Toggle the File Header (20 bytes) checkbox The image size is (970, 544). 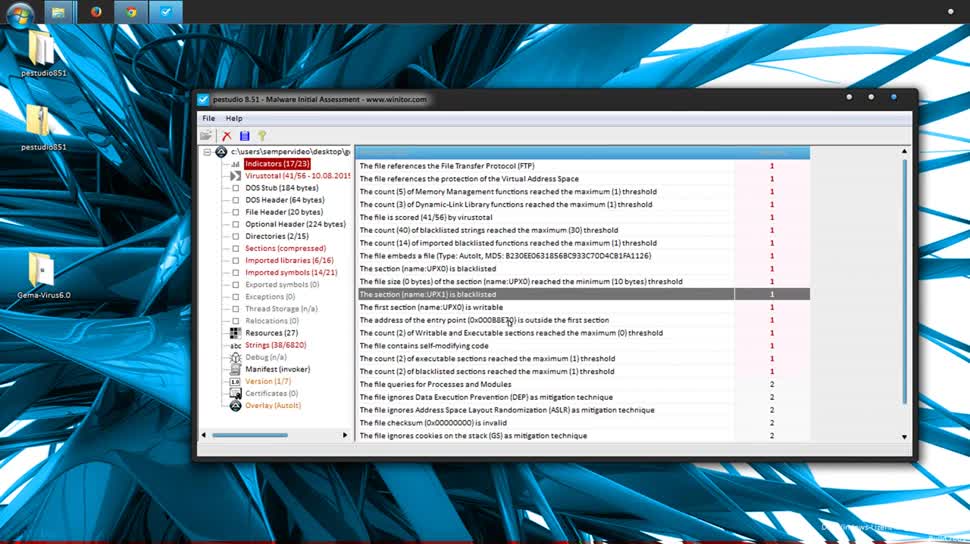click(x=236, y=212)
